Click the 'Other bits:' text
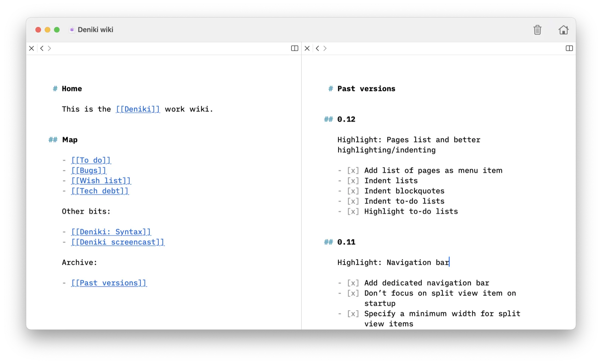The height and width of the screenshot is (364, 602). (86, 211)
